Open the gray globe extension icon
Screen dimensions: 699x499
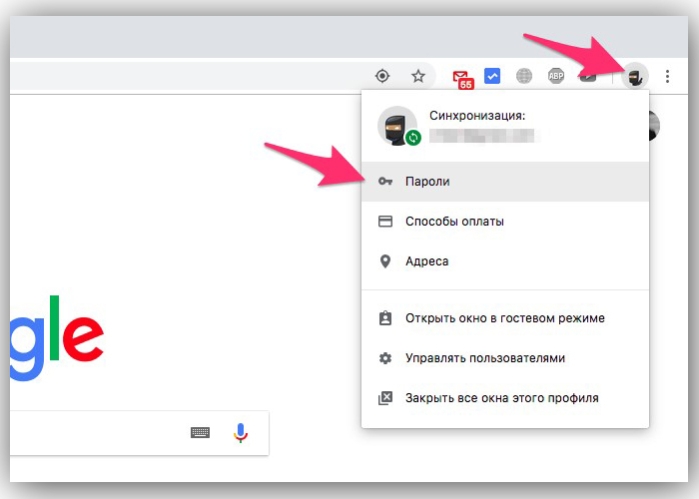click(524, 76)
